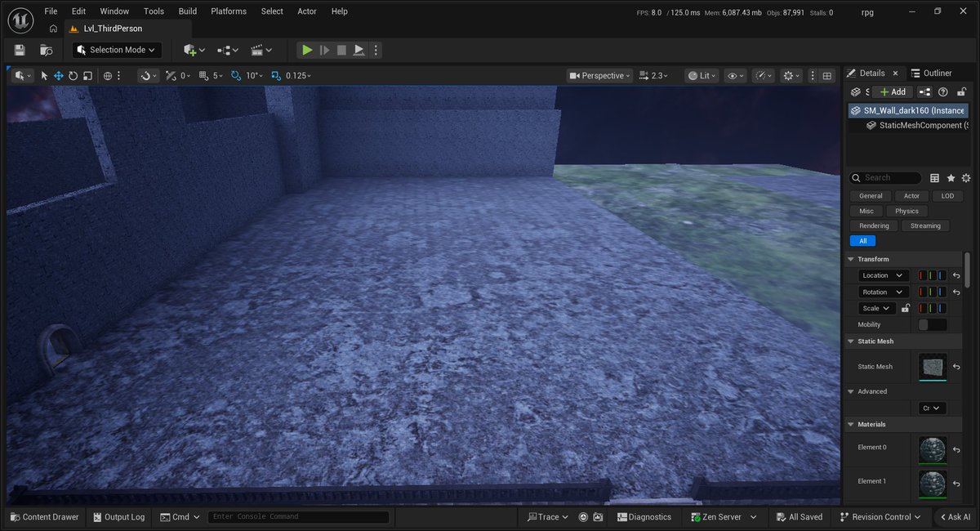
Task: Open the Window menu
Action: pyautogui.click(x=114, y=11)
